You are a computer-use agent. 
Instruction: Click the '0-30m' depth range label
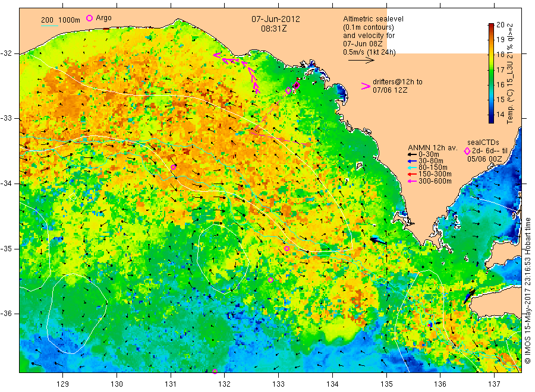[x=429, y=154]
